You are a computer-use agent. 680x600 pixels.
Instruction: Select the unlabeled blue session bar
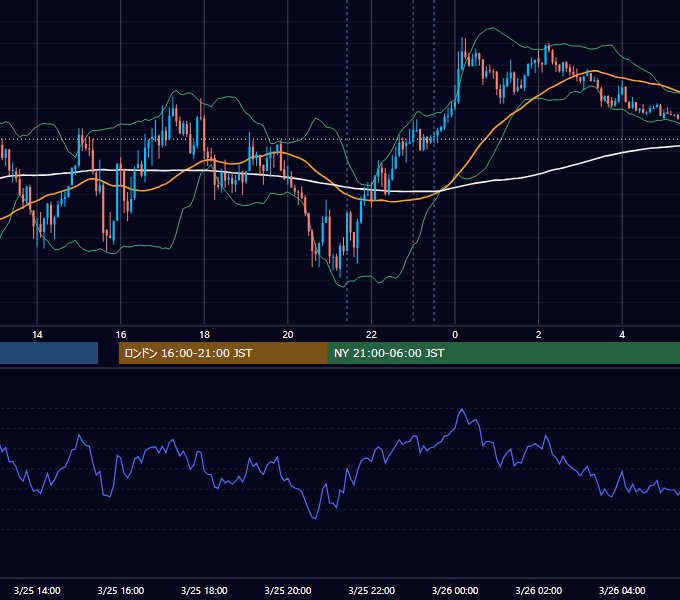tap(49, 353)
